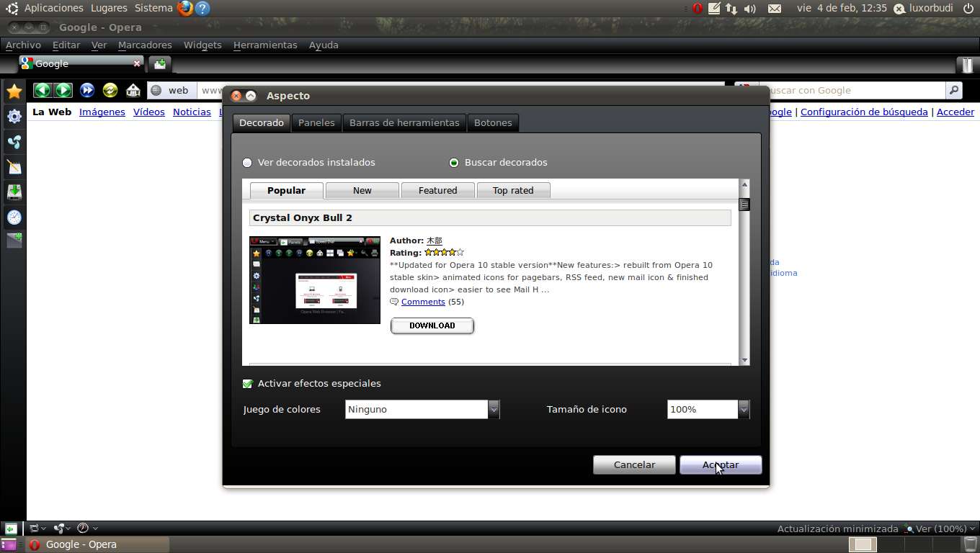Open the Unite panel icon in sidebar

pyautogui.click(x=14, y=142)
